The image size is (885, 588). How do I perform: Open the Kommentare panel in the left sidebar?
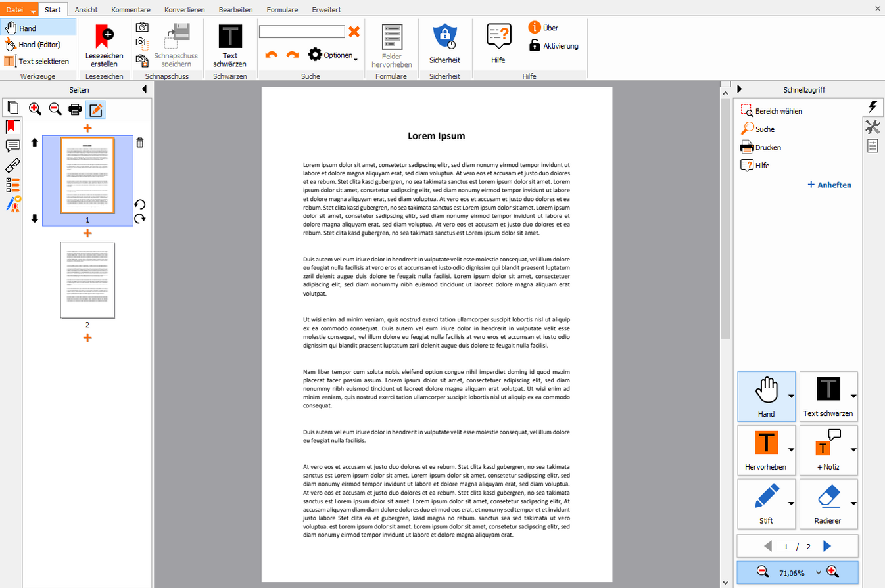pyautogui.click(x=12, y=146)
